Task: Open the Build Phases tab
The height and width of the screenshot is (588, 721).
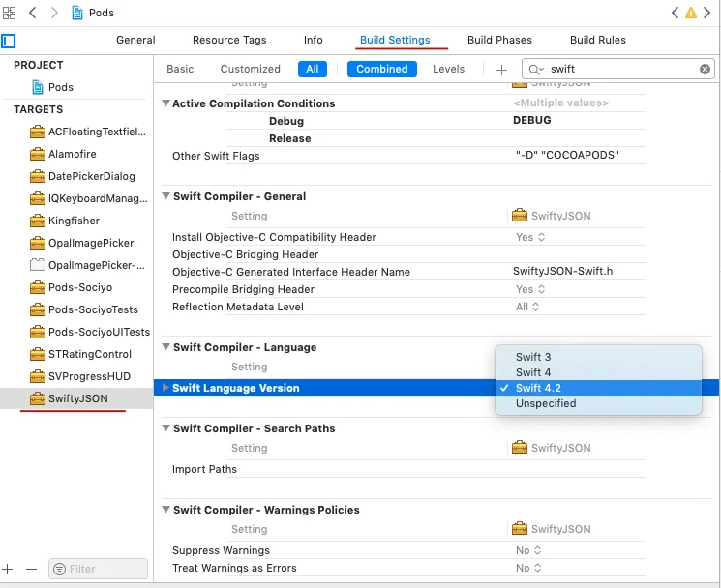Action: 499,40
